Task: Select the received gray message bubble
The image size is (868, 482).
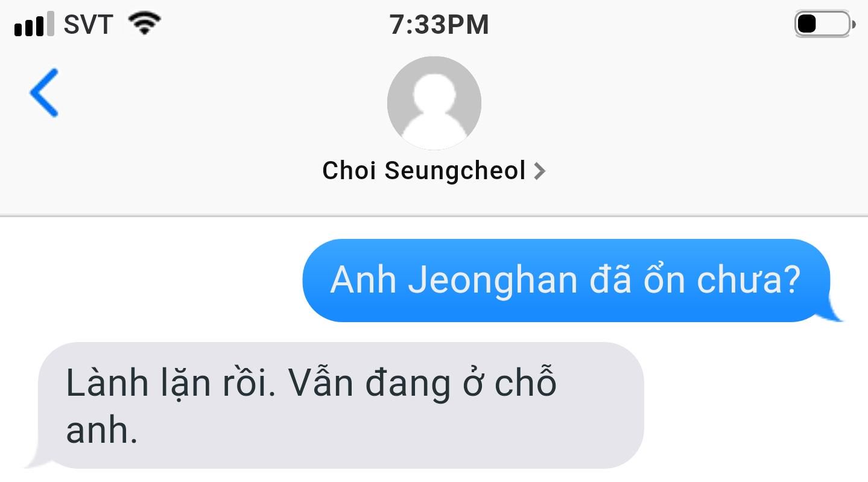Action: (341, 405)
